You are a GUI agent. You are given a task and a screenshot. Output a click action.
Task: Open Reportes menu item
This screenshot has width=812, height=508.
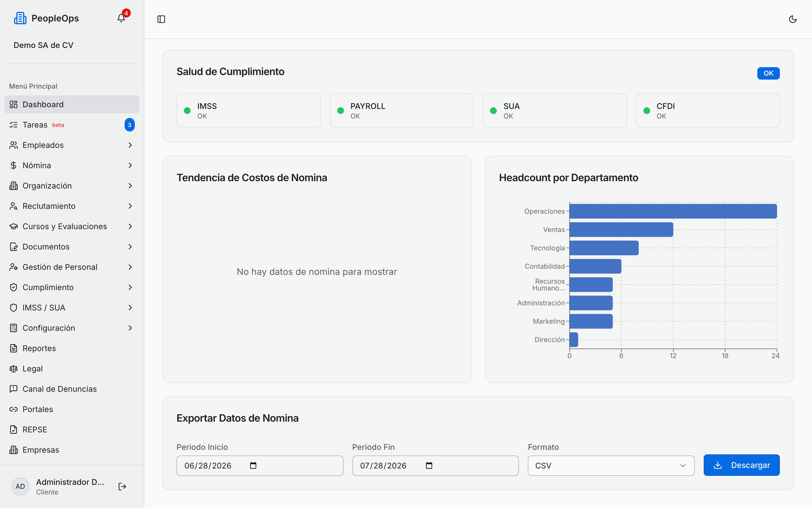(72, 349)
